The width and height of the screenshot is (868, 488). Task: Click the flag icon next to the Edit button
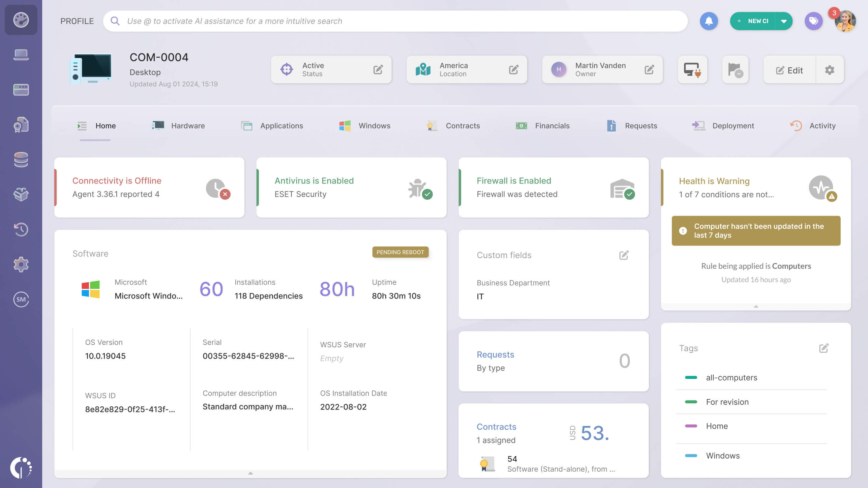pyautogui.click(x=735, y=70)
